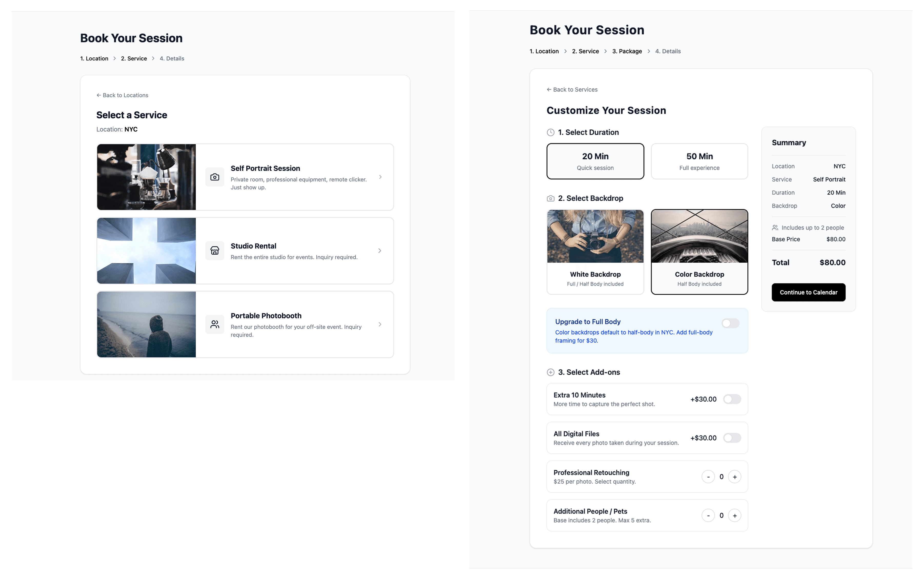924x579 pixels.
Task: Click the chevron on the Studio Rental card
Action: coord(380,251)
